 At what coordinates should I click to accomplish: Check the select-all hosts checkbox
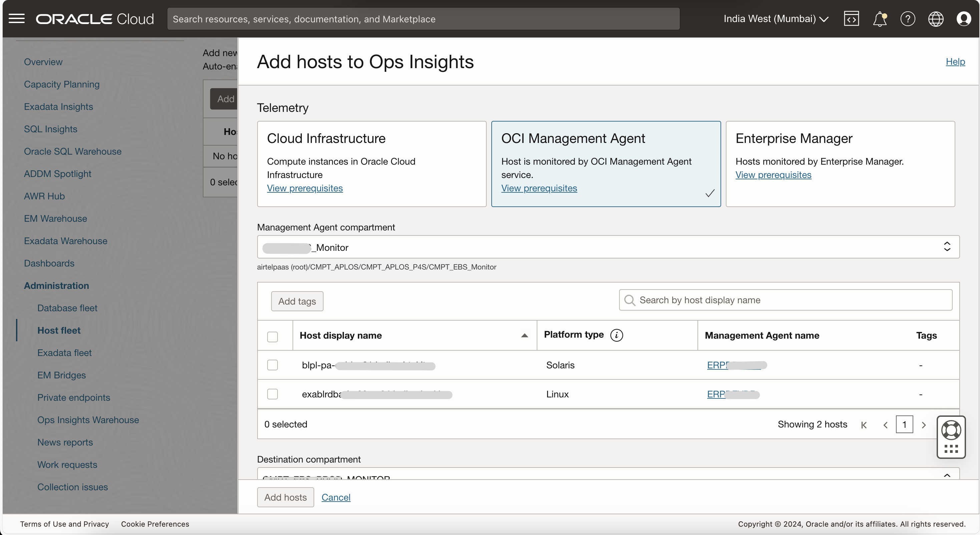click(273, 337)
